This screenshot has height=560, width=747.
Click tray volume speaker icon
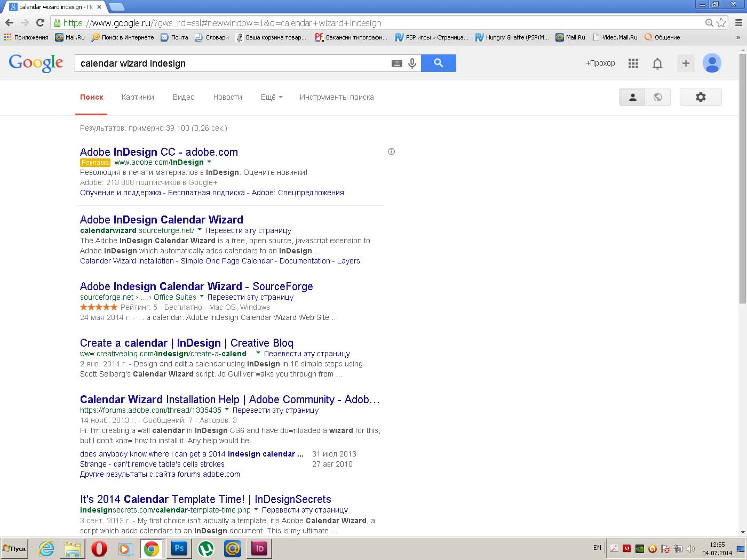click(x=690, y=548)
